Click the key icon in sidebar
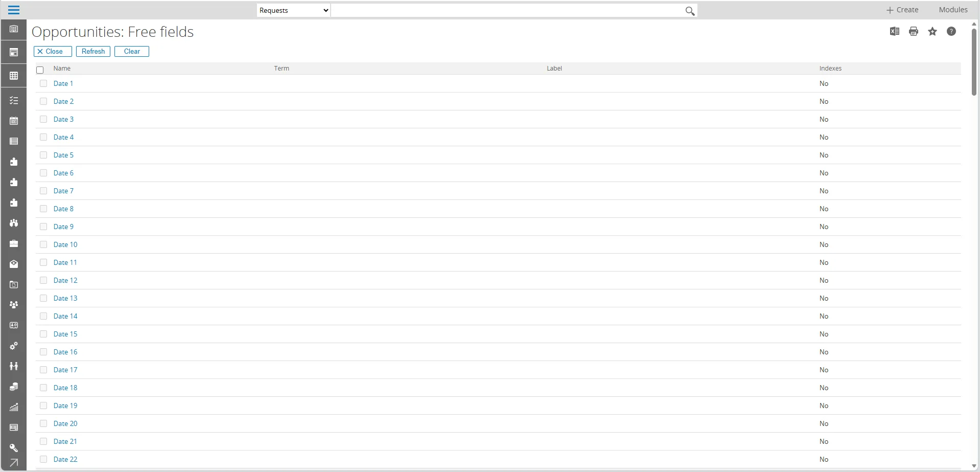This screenshot has width=980, height=472. click(x=14, y=448)
